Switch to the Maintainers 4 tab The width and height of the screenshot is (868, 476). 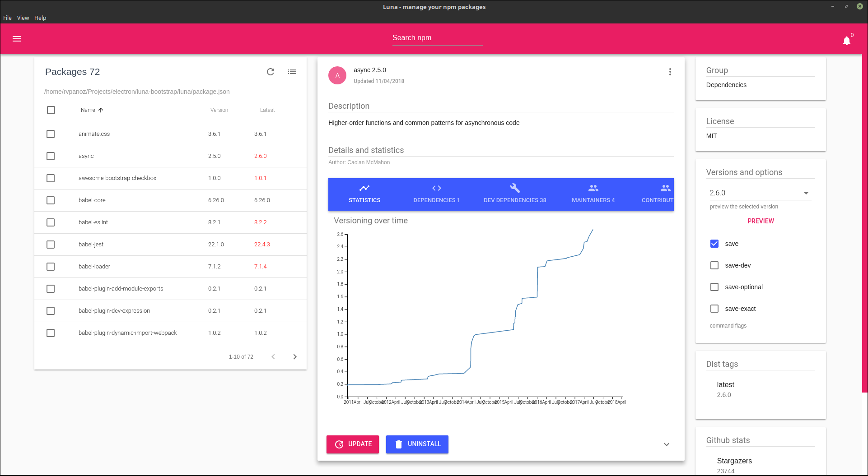point(593,194)
